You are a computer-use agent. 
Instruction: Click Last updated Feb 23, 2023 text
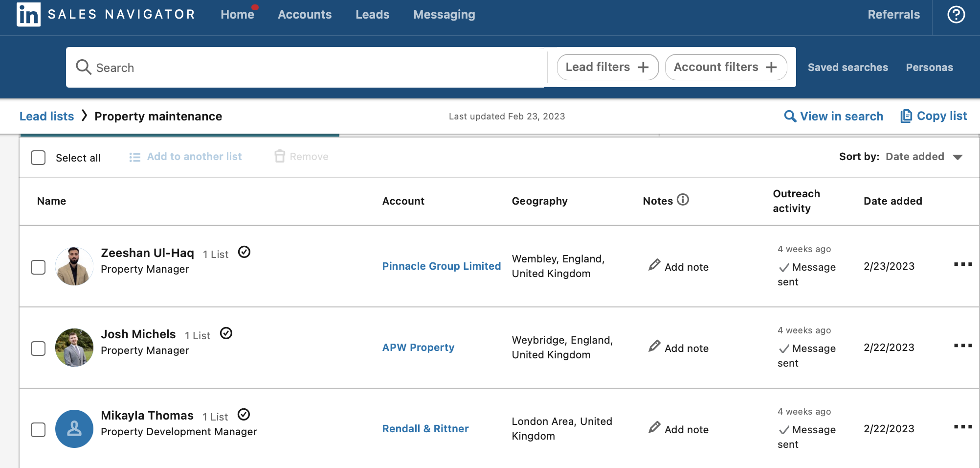tap(507, 117)
